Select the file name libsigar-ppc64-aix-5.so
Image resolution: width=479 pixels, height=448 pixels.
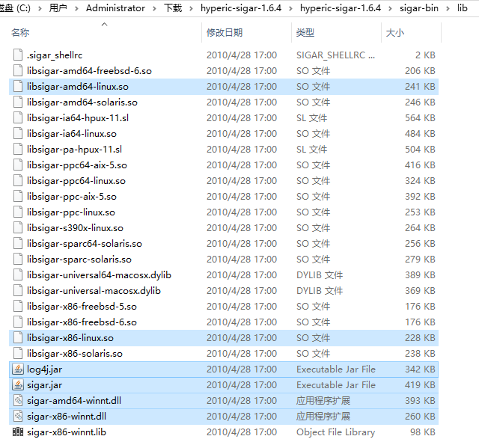77,165
